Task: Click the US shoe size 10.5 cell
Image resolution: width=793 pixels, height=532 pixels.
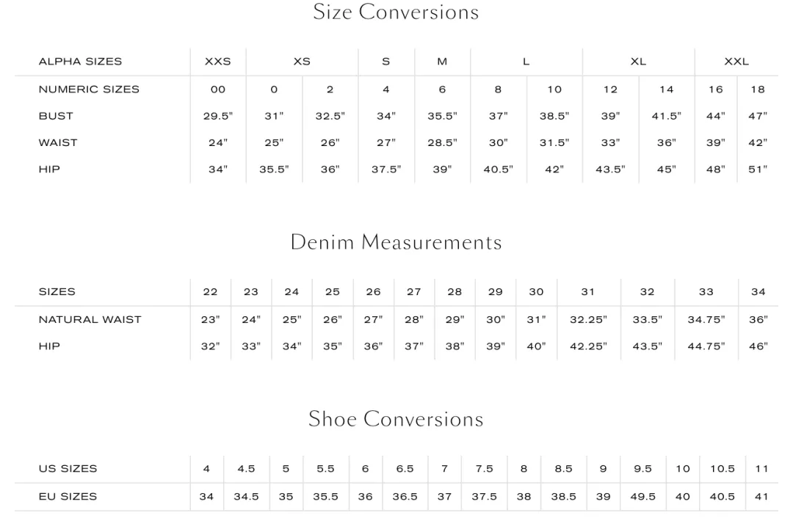Action: pyautogui.click(x=723, y=469)
